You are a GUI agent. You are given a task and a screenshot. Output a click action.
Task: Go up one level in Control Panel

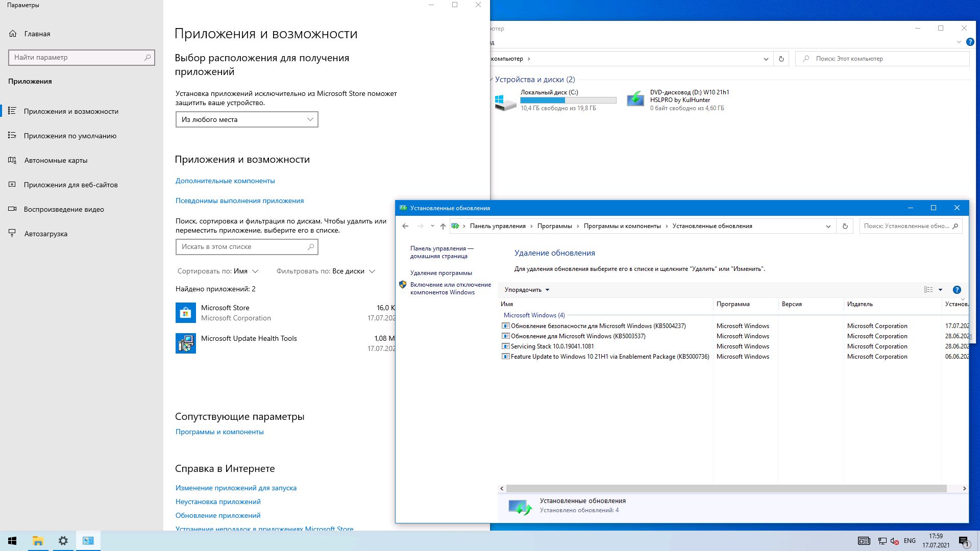[x=443, y=226]
